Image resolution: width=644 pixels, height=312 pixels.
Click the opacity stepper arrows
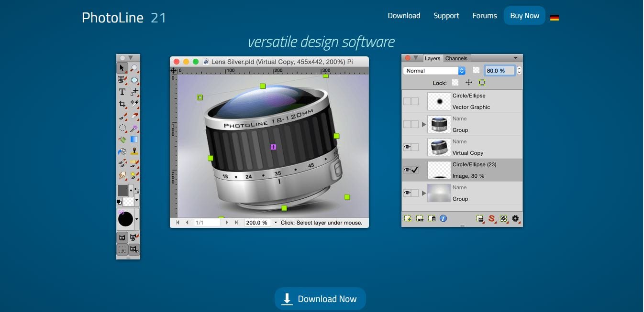point(519,71)
